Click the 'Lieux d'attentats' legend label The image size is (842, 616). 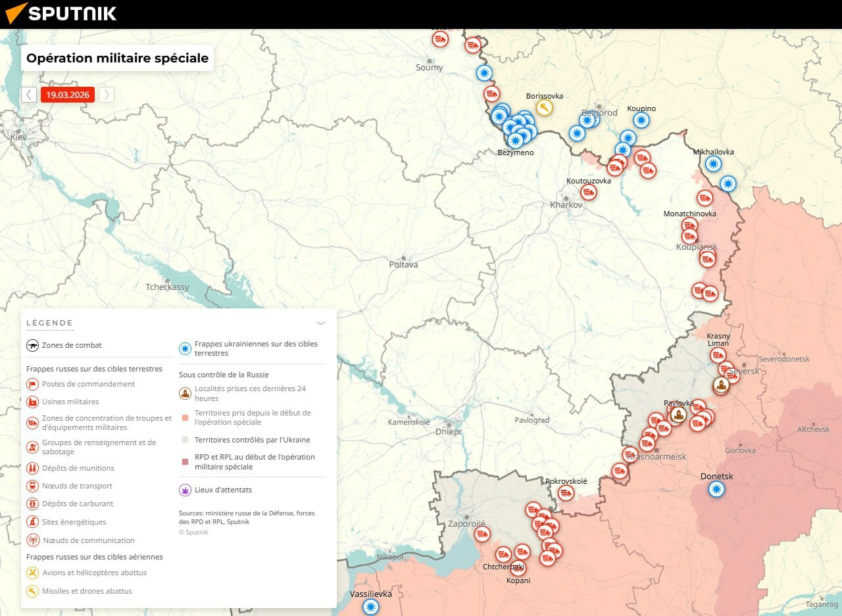pos(223,490)
